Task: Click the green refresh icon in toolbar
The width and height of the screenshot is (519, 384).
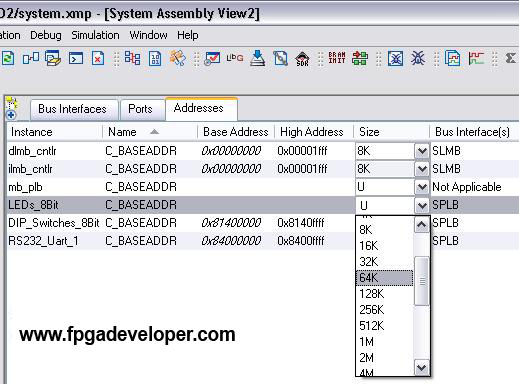Action: 8,59
